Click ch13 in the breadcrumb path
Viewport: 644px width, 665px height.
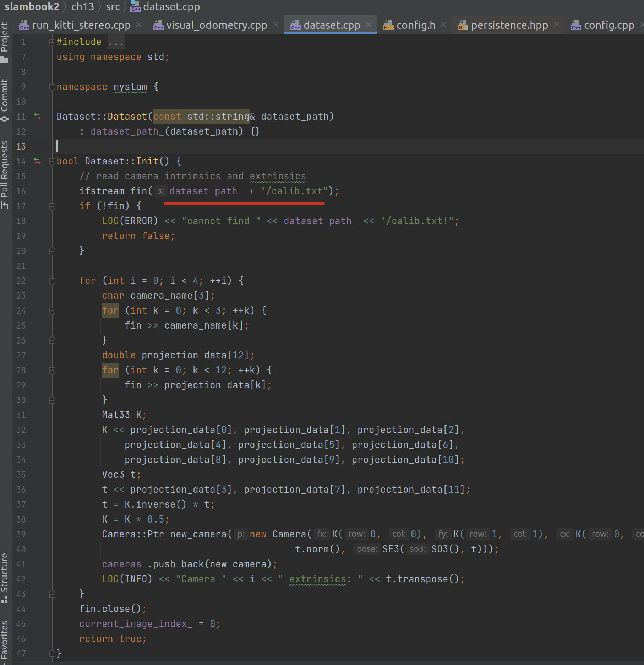click(83, 6)
